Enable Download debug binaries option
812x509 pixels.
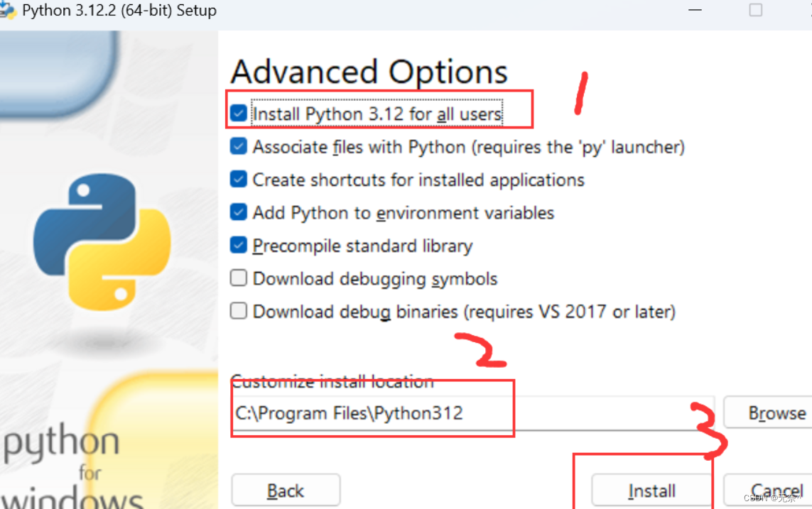pos(238,311)
